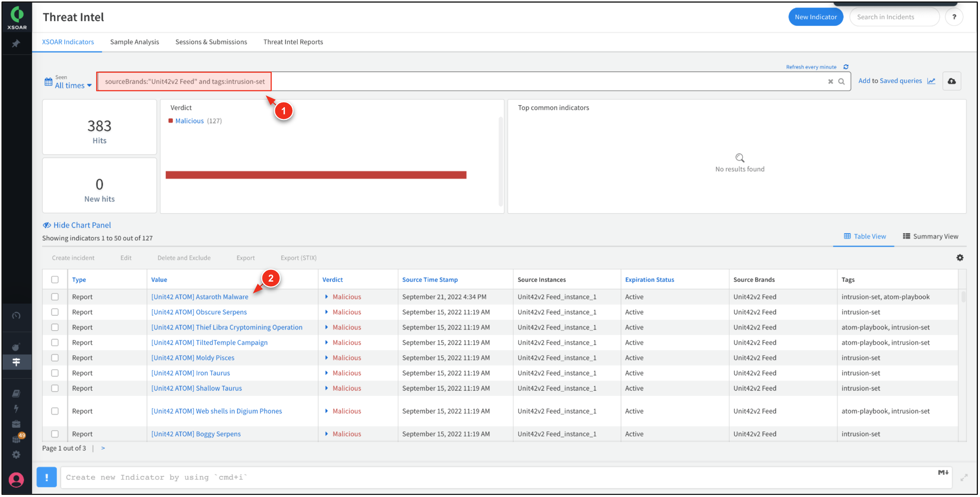Viewport: 980px width, 497px height.
Task: Clear the query with the X icon
Action: coord(830,82)
